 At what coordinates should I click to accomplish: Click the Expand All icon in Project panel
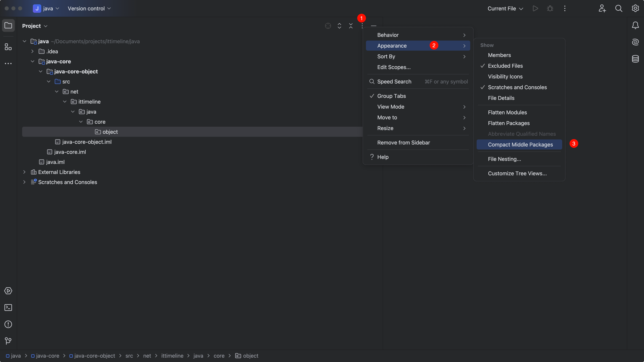pyautogui.click(x=339, y=26)
